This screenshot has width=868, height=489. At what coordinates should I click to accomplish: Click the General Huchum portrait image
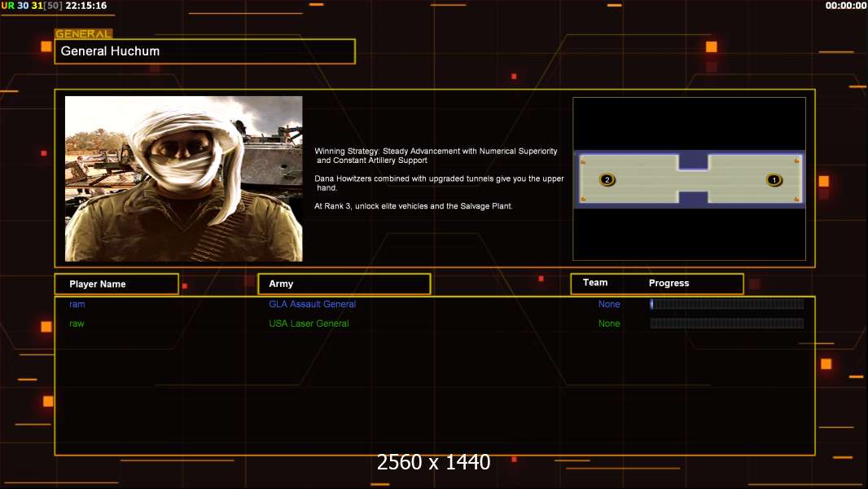(183, 178)
